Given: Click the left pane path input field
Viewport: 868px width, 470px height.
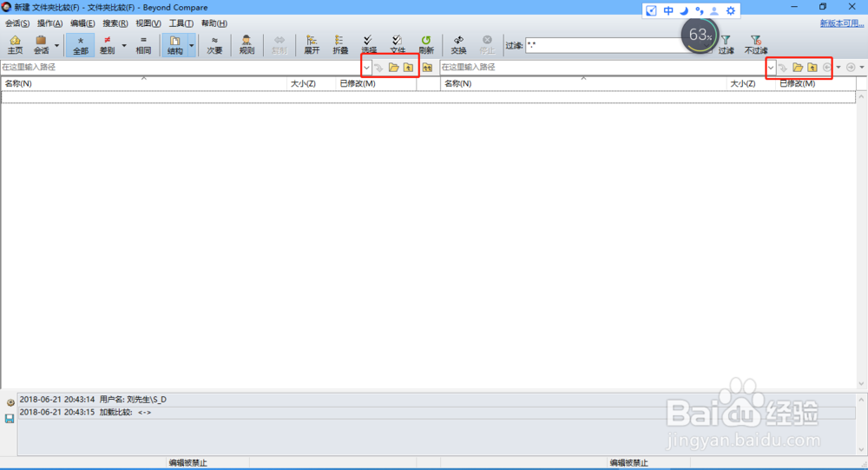Looking at the screenshot, I should pos(181,67).
